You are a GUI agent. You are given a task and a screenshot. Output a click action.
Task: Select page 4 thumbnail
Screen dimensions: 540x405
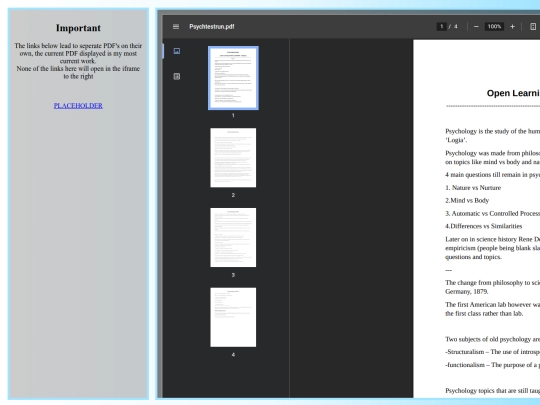tap(233, 317)
